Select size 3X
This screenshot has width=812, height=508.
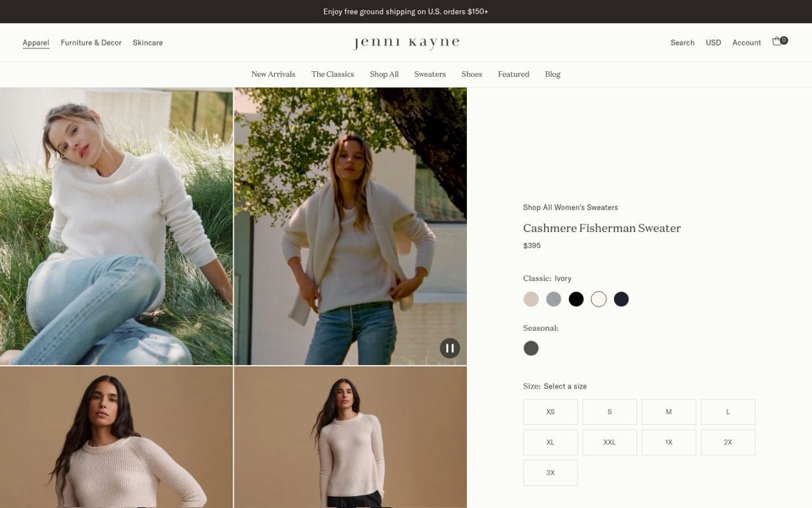550,472
